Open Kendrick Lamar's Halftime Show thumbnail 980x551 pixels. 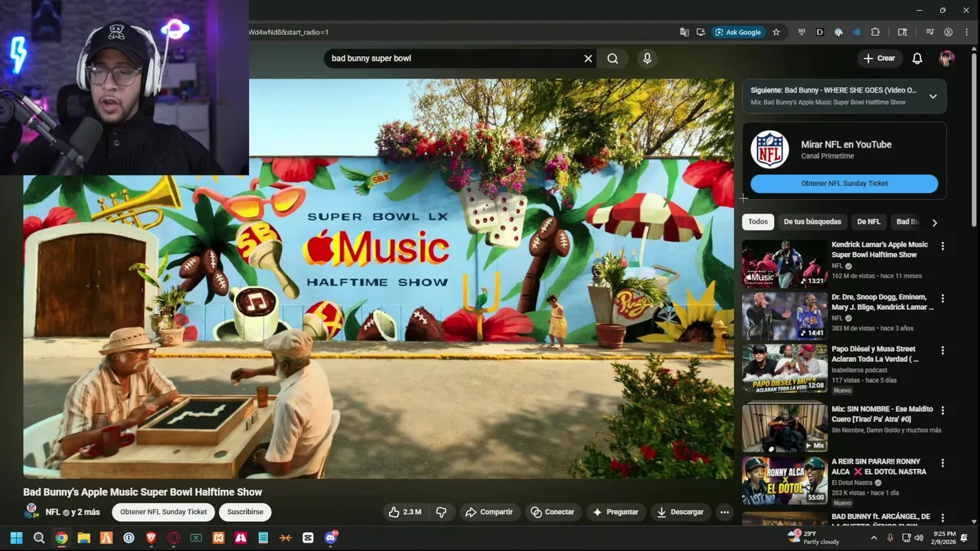[x=784, y=264]
